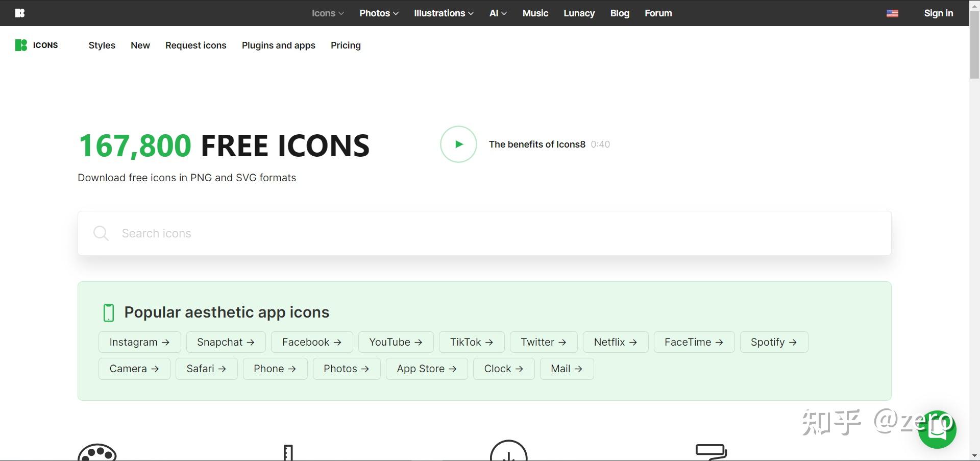
Task: Open the Blog link
Action: (620, 13)
